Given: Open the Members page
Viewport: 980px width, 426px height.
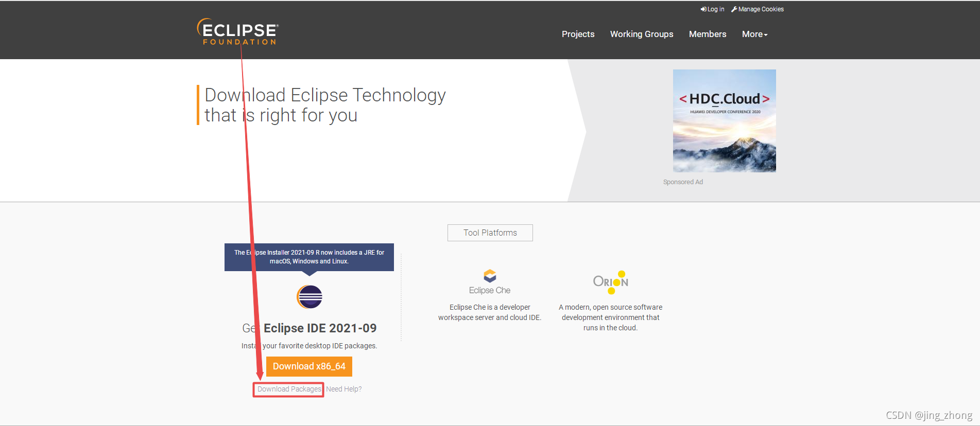Looking at the screenshot, I should tap(708, 34).
